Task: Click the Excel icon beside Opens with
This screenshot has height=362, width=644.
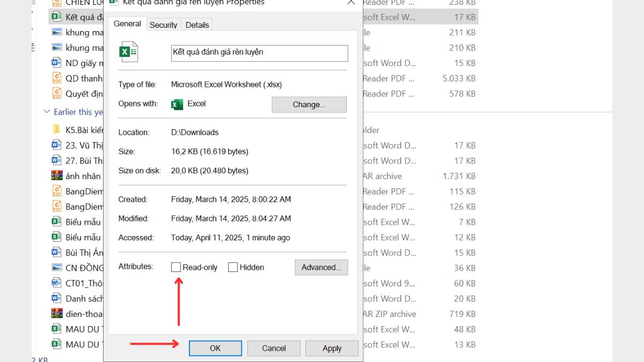Action: [x=177, y=104]
